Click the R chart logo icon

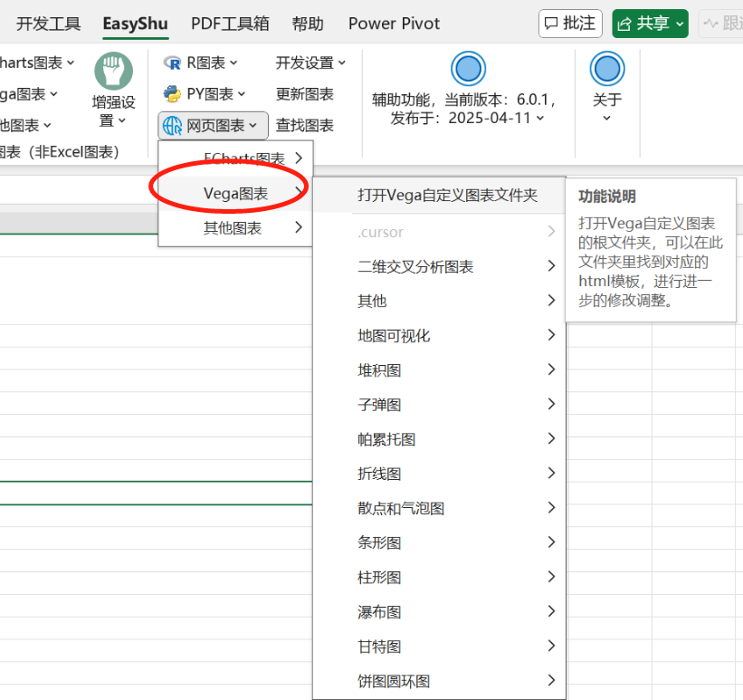tap(173, 62)
